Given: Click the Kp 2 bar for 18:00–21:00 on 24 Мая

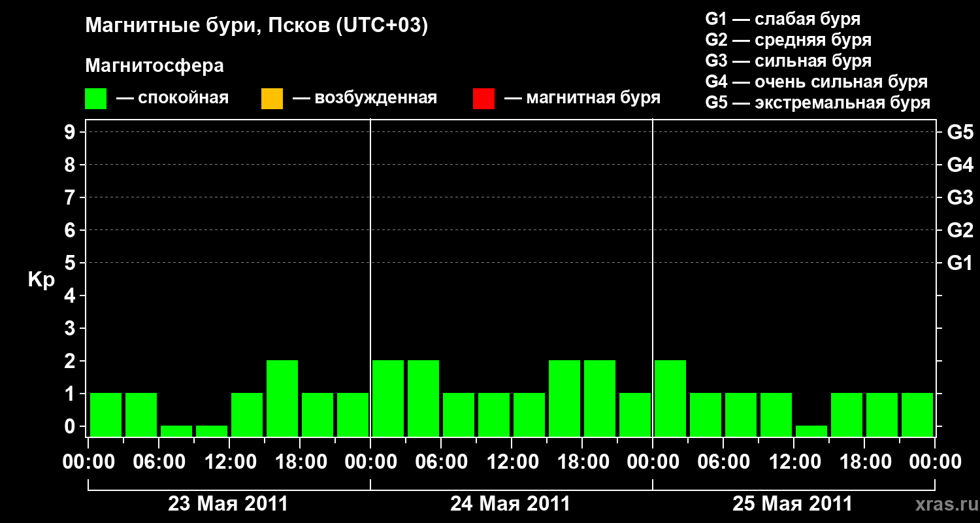Looking at the screenshot, I should point(600,398).
